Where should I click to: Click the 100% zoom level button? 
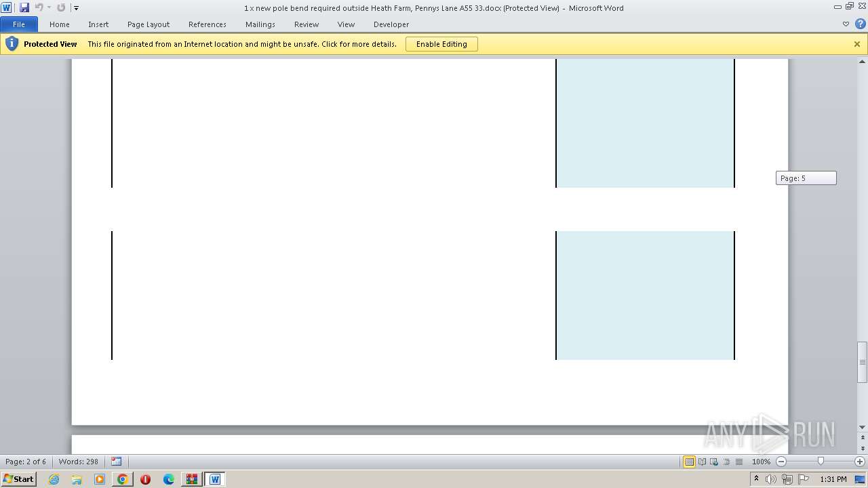(762, 462)
